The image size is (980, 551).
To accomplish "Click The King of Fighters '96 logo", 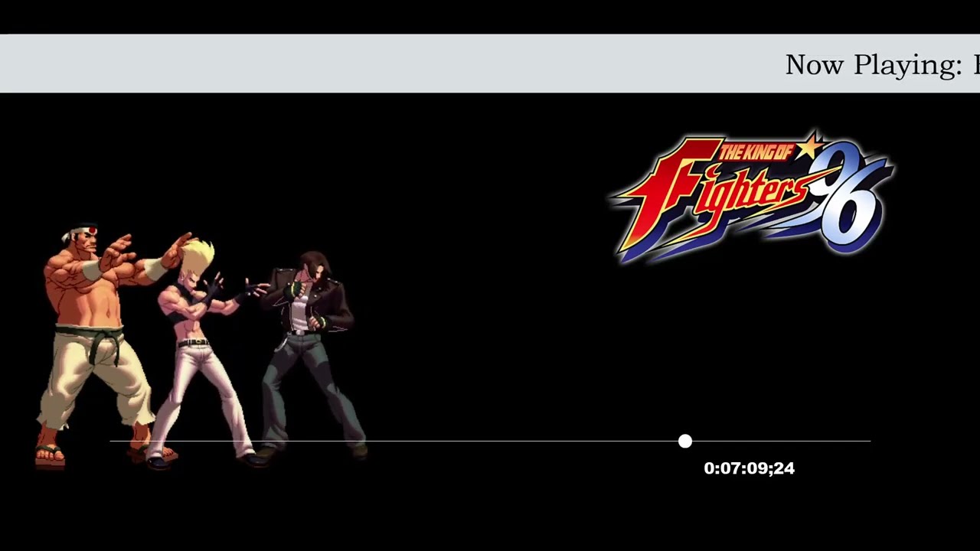I will pos(752,197).
